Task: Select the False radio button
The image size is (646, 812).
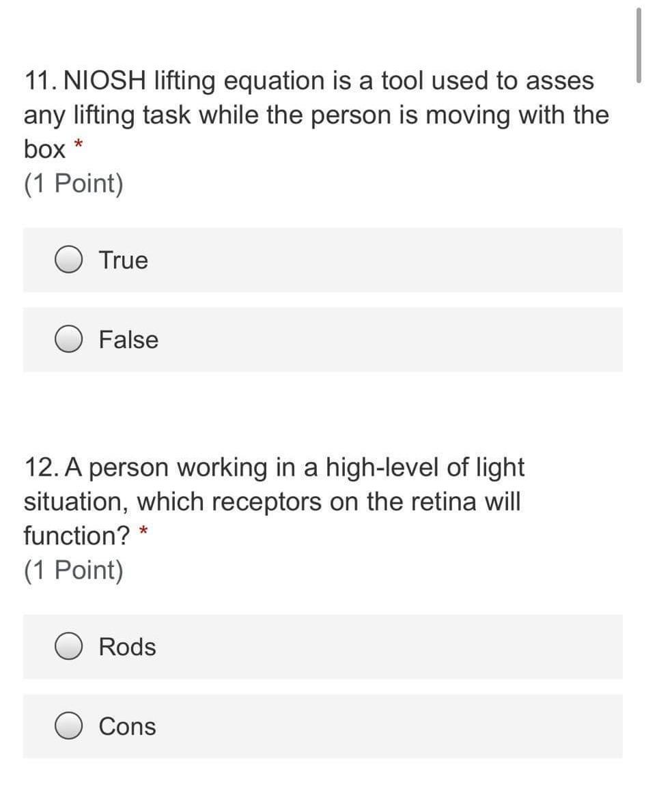Action: (70, 339)
